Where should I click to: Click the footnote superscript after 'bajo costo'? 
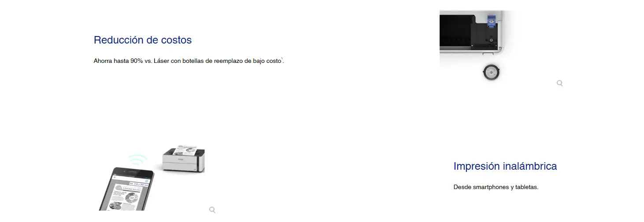pos(282,59)
